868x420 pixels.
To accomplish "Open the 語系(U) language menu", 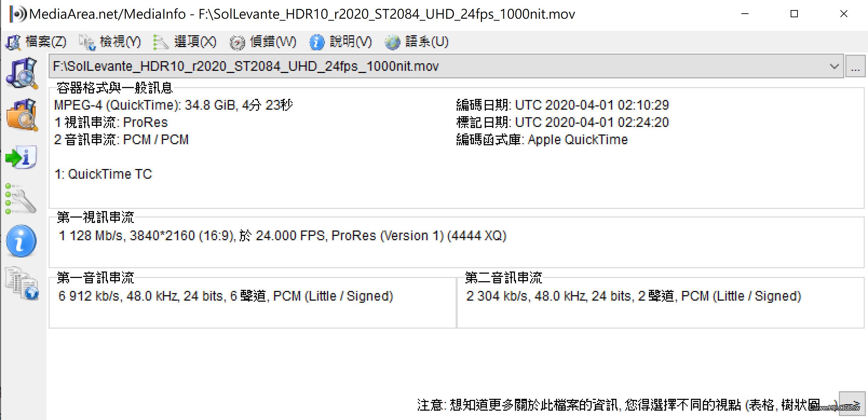I will point(417,42).
